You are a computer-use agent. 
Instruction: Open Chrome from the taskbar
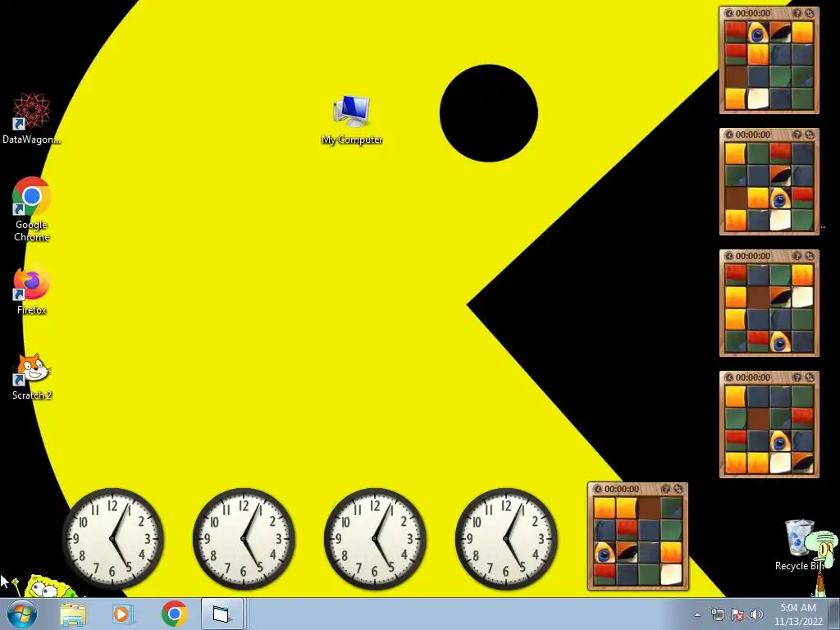174,614
